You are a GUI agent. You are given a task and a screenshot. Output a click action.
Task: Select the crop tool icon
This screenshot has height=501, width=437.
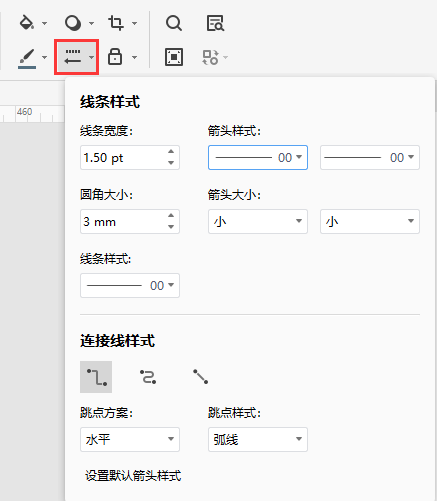[116, 23]
